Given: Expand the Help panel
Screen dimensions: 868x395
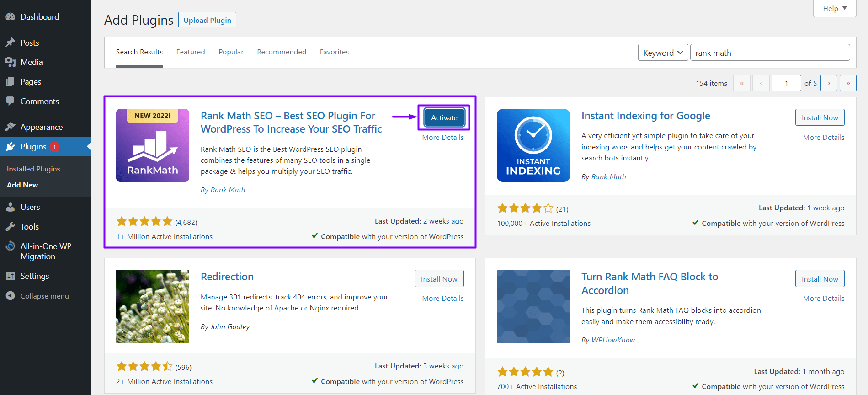Looking at the screenshot, I should click(x=835, y=8).
